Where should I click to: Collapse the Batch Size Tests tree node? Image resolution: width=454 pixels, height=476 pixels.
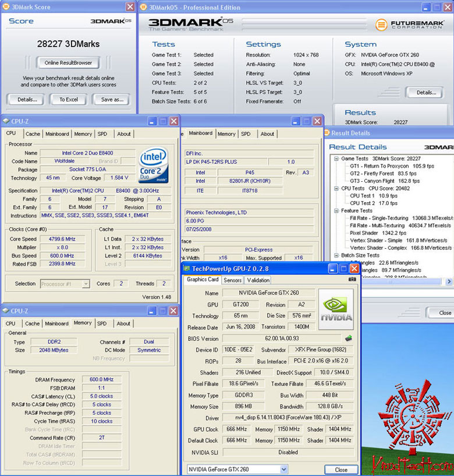(336, 255)
